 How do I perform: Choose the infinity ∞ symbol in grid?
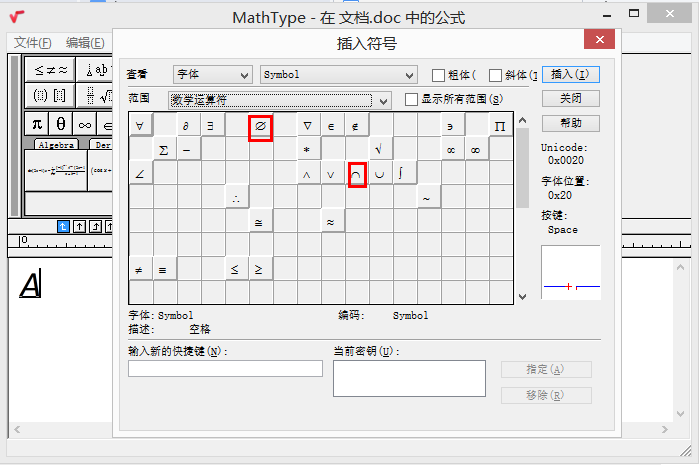[477, 149]
